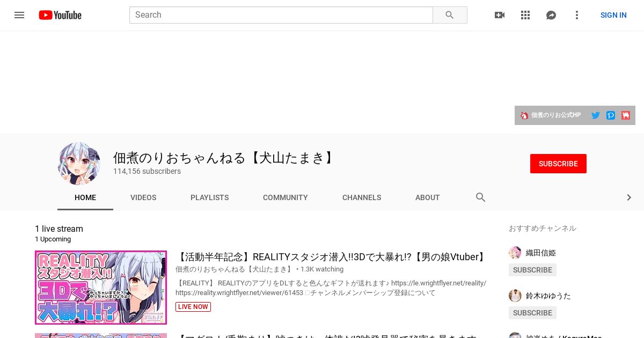Open the REALITY live stream title
The height and width of the screenshot is (338, 644).
(331, 257)
